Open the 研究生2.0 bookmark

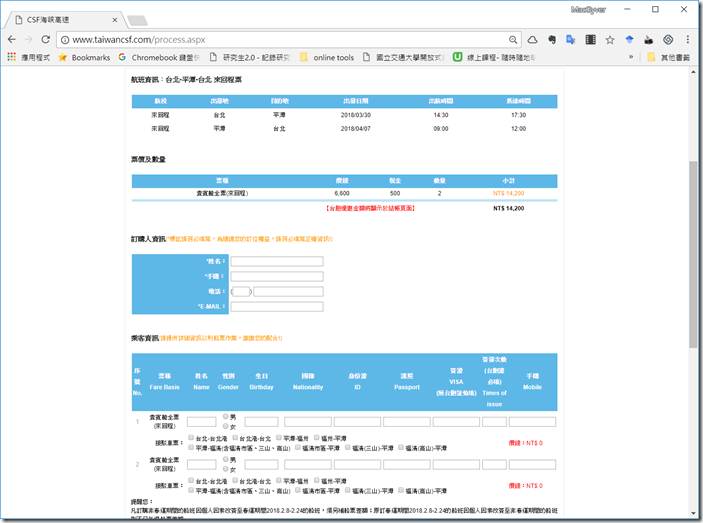click(x=250, y=57)
